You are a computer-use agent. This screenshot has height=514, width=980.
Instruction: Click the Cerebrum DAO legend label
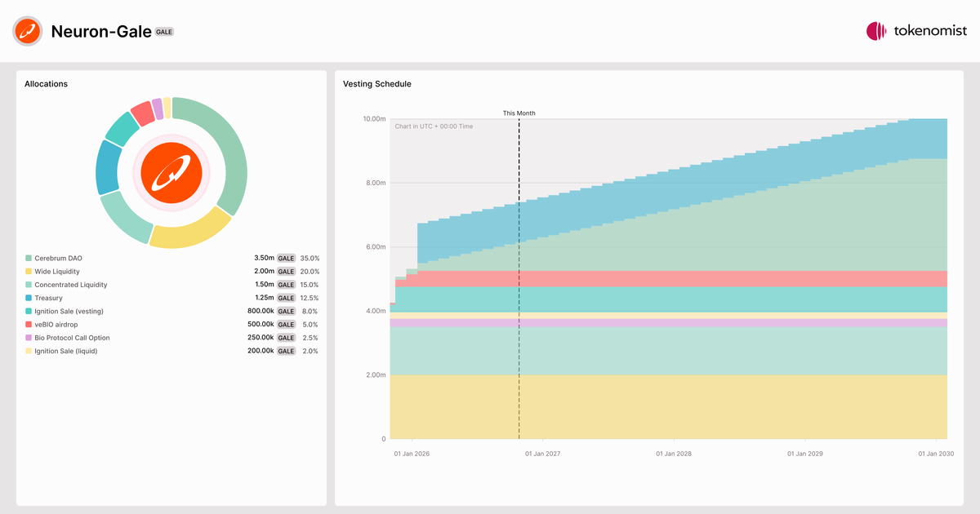pos(58,258)
